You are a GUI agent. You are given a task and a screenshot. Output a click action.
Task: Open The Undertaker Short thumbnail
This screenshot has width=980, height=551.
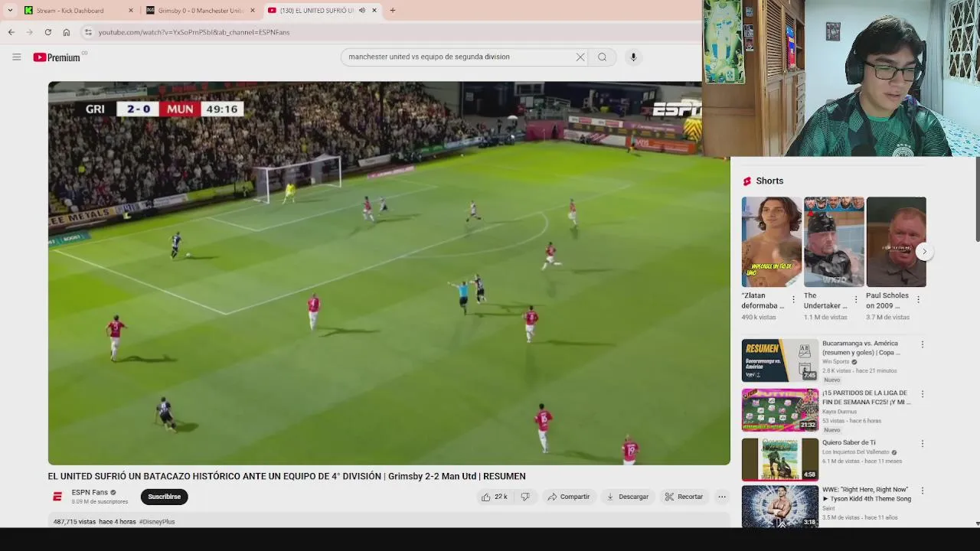pyautogui.click(x=834, y=242)
